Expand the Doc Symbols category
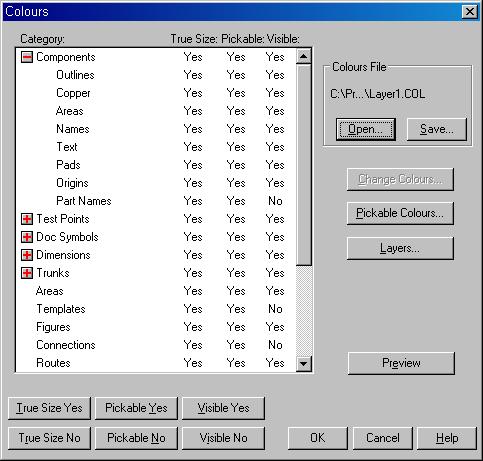Viewport: 483px width, 461px height. pyautogui.click(x=27, y=237)
